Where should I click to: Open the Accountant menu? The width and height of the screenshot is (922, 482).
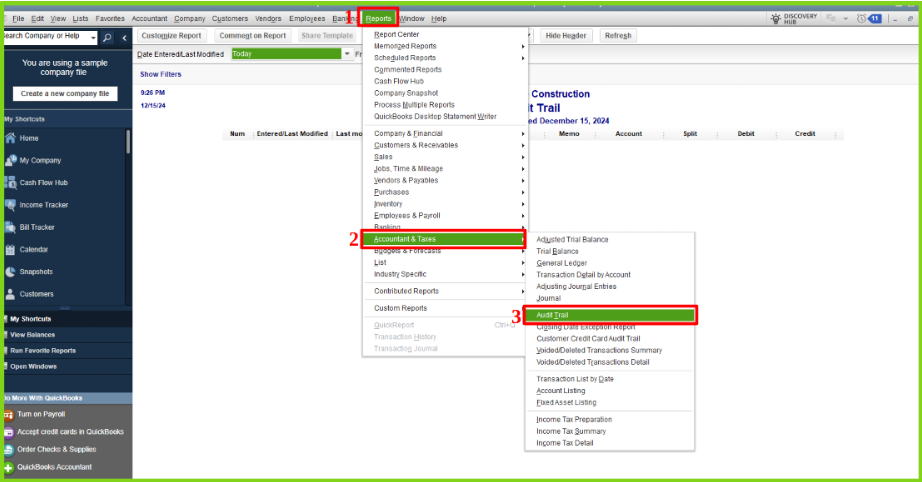pos(149,19)
